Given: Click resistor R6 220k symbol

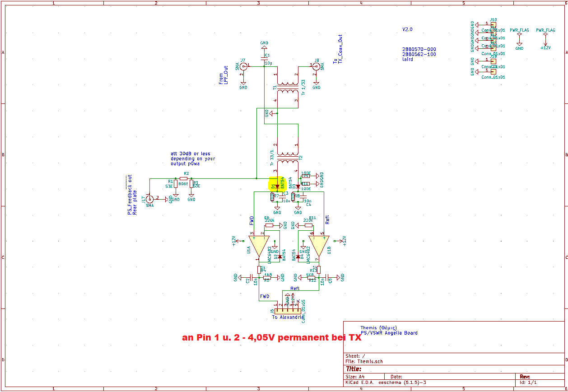Looking at the screenshot, I should pyautogui.click(x=269, y=225).
